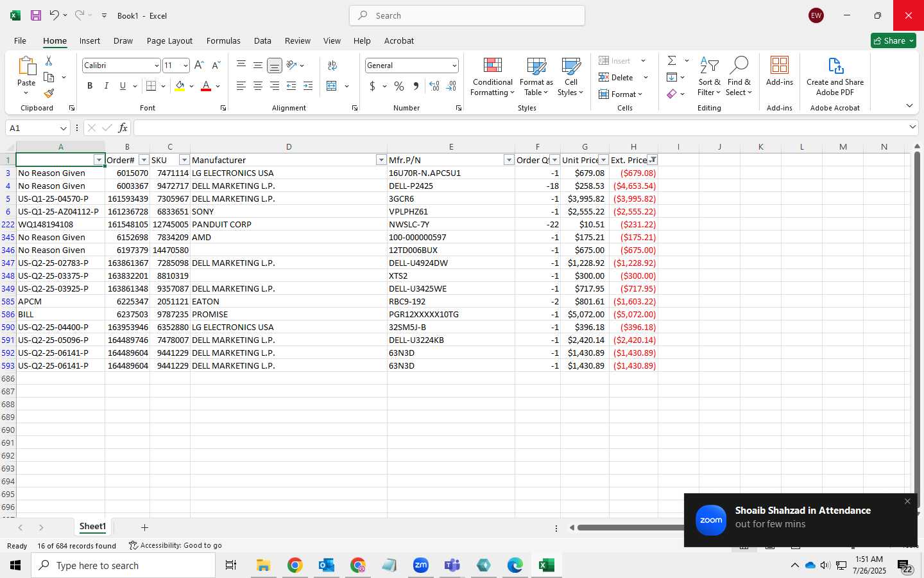Image resolution: width=924 pixels, height=578 pixels.
Task: Open the Mfr.P/N column filter dropdown
Action: click(x=509, y=160)
